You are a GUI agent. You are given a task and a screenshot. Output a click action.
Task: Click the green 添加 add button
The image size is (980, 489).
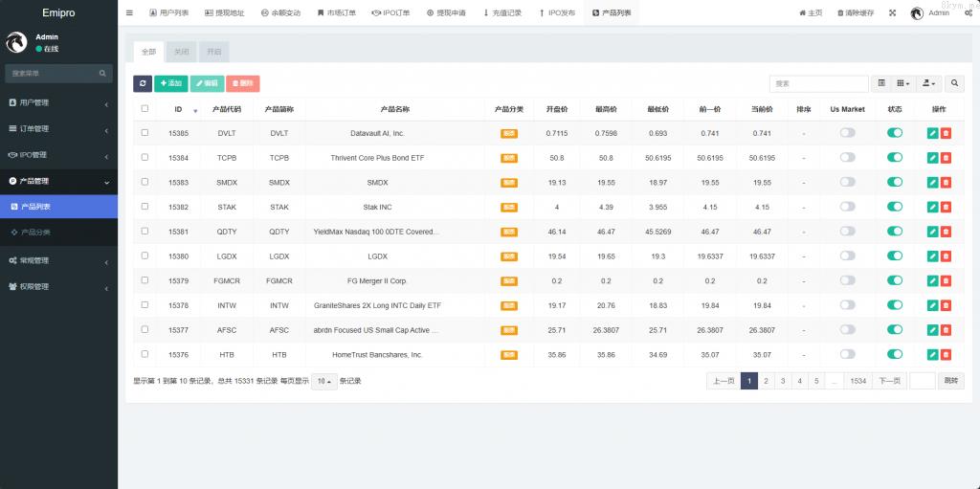point(171,84)
